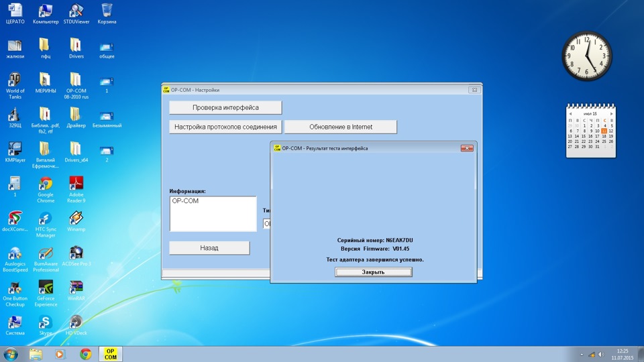
Task: Select жалюзи desktop icon
Action: pyautogui.click(x=15, y=48)
